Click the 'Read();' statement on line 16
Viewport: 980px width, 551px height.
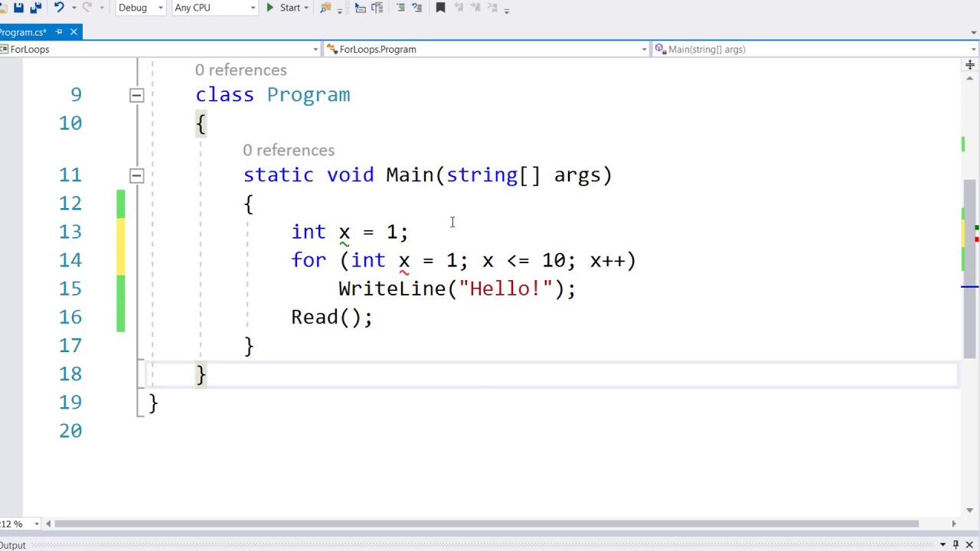[332, 317]
